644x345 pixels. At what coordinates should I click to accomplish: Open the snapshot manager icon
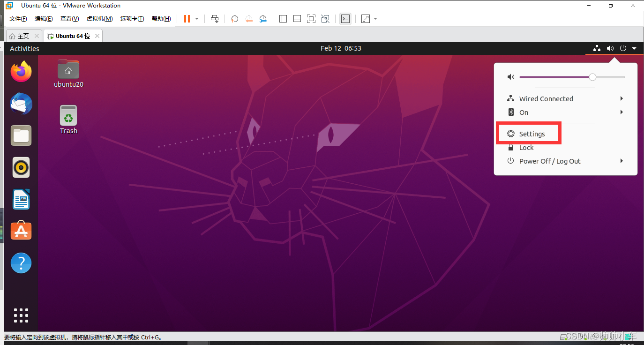(x=263, y=19)
